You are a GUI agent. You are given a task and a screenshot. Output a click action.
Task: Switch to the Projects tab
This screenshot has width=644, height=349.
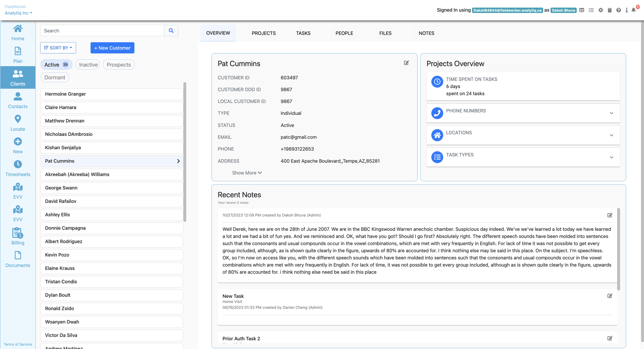tap(264, 33)
